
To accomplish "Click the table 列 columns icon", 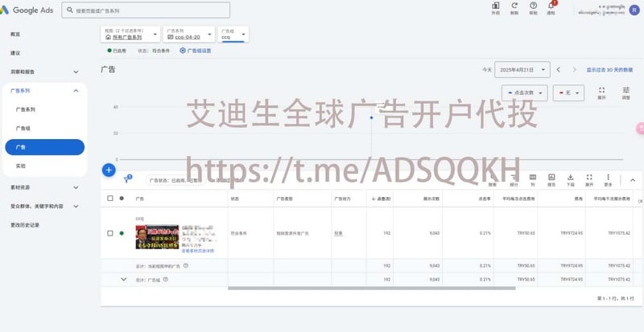I will click(533, 180).
